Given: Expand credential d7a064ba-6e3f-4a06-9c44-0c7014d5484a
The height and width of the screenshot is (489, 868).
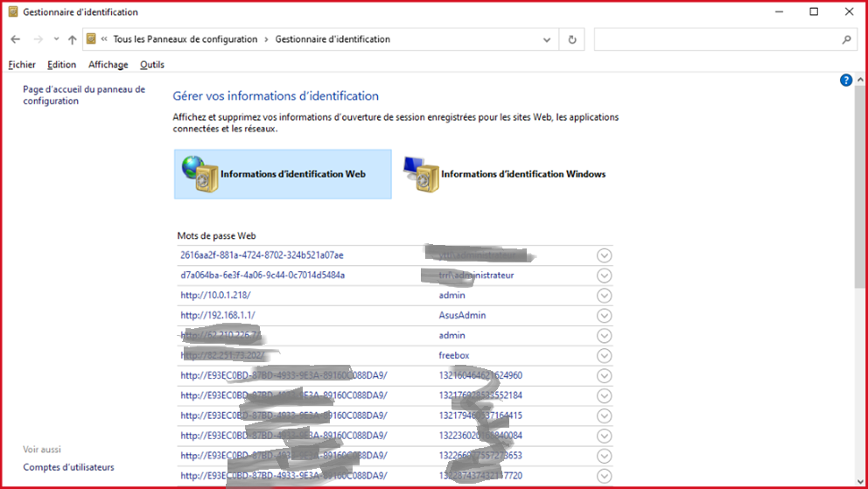Looking at the screenshot, I should click(604, 276).
